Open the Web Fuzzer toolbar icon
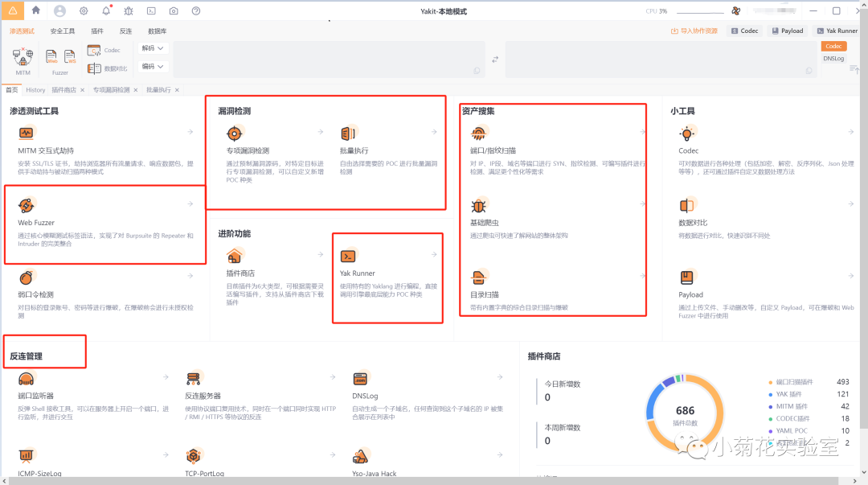 pos(51,56)
